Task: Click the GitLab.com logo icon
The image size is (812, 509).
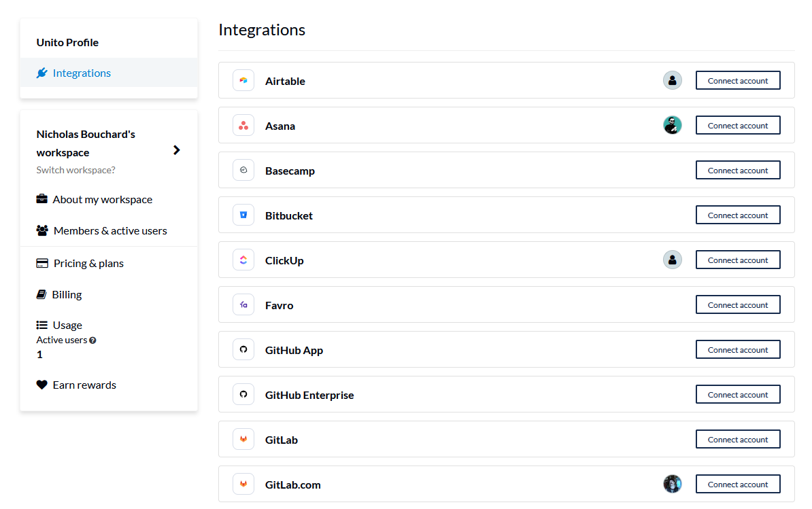Action: point(243,484)
